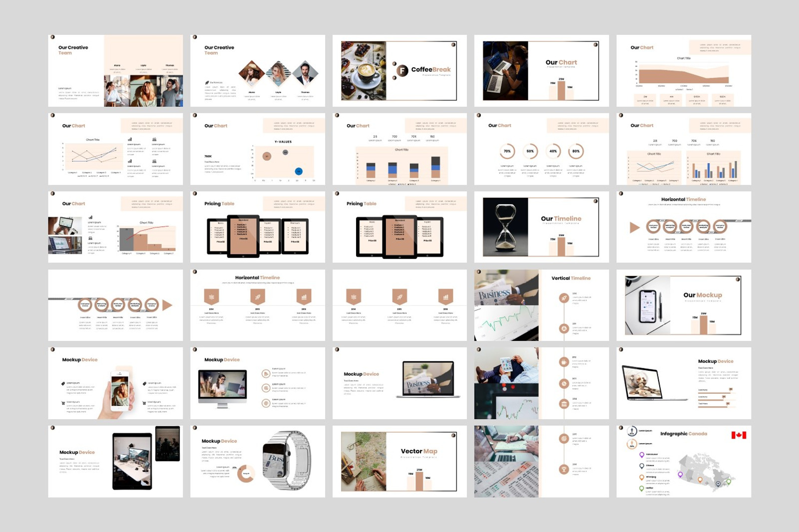Select the coffee cup timeline milestone icon
The width and height of the screenshot is (799, 532).
563,361
